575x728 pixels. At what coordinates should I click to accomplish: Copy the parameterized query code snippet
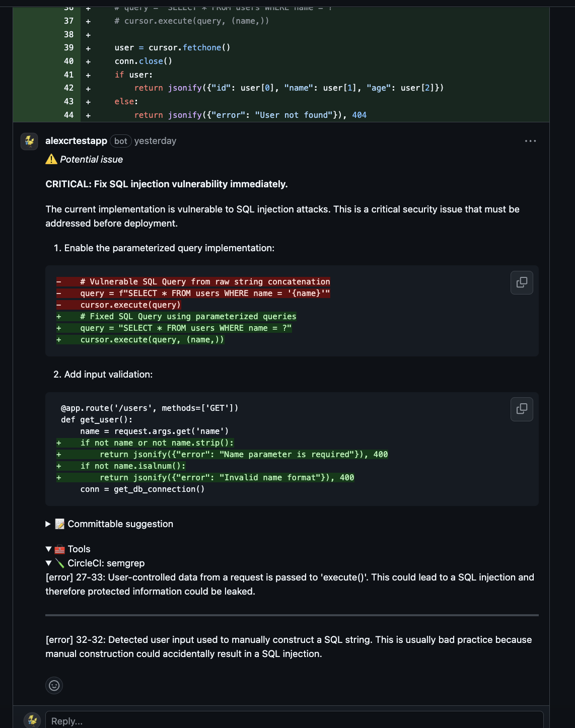(x=521, y=282)
